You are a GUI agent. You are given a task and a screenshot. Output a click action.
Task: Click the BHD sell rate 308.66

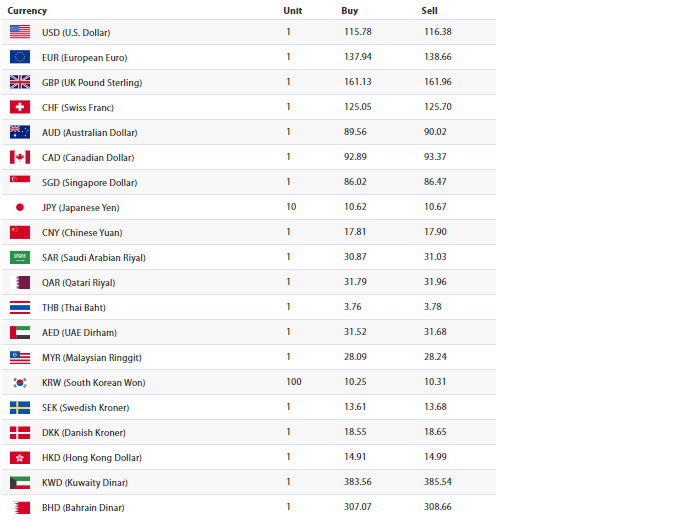click(x=438, y=507)
